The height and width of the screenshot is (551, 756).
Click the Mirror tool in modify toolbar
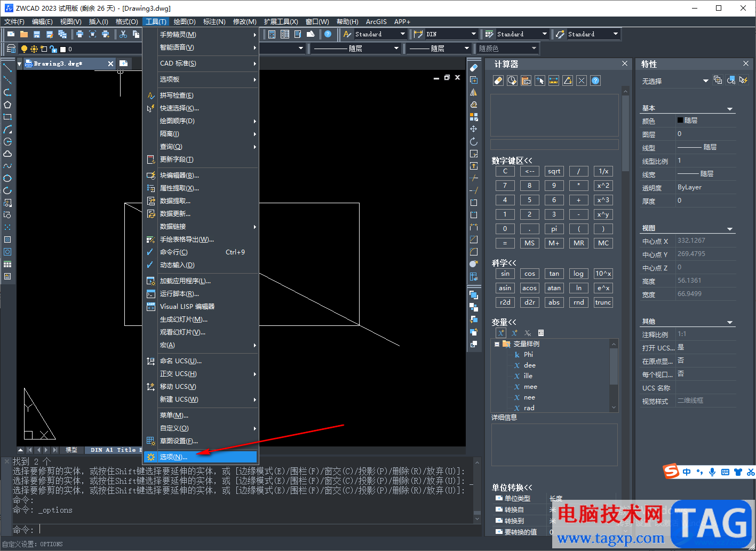point(473,92)
